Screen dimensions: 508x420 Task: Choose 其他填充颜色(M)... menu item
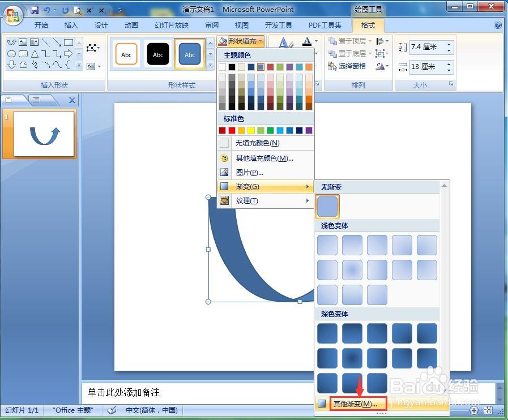coord(266,158)
